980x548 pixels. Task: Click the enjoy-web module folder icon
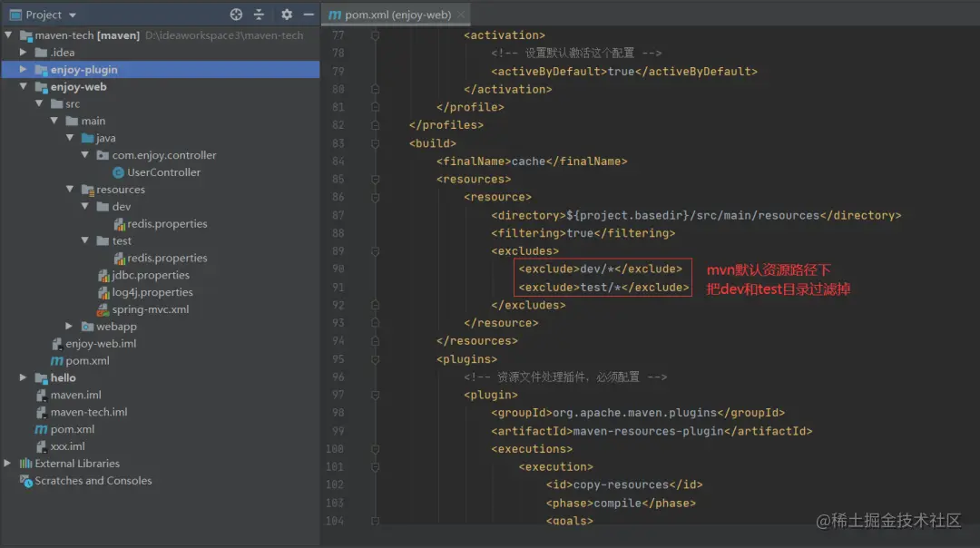41,87
